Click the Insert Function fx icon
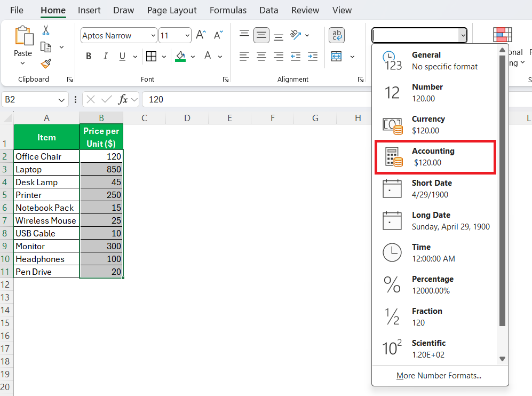Screen dimensions: 532x396 (x=123, y=99)
